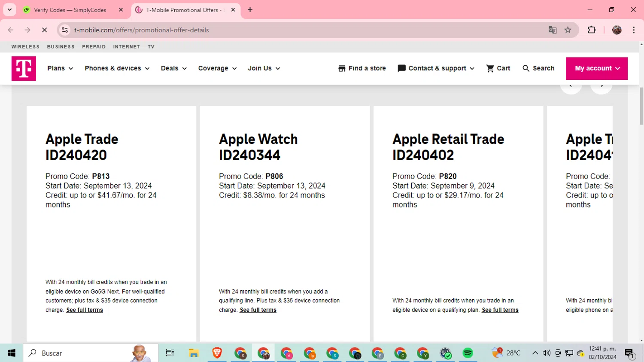Image resolution: width=644 pixels, height=362 pixels.
Task: Open the Find a store link
Action: tap(362, 68)
